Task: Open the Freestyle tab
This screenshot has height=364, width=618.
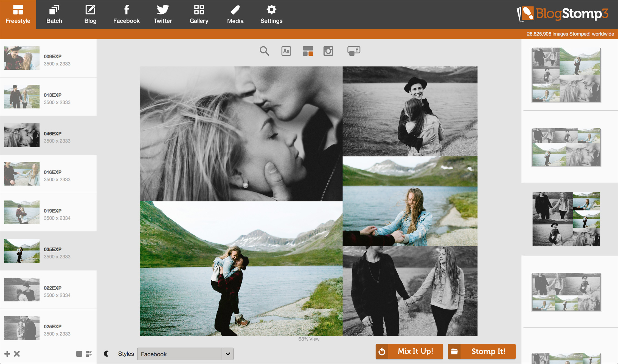Action: click(x=18, y=14)
